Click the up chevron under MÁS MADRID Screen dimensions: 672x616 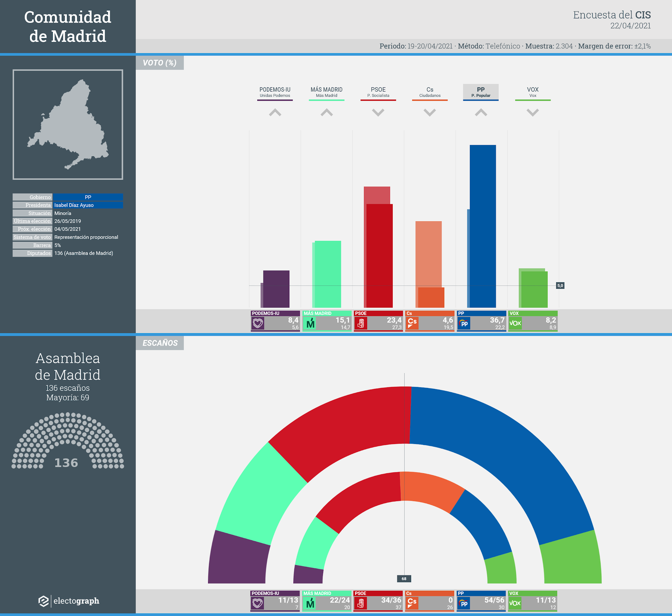(x=327, y=113)
